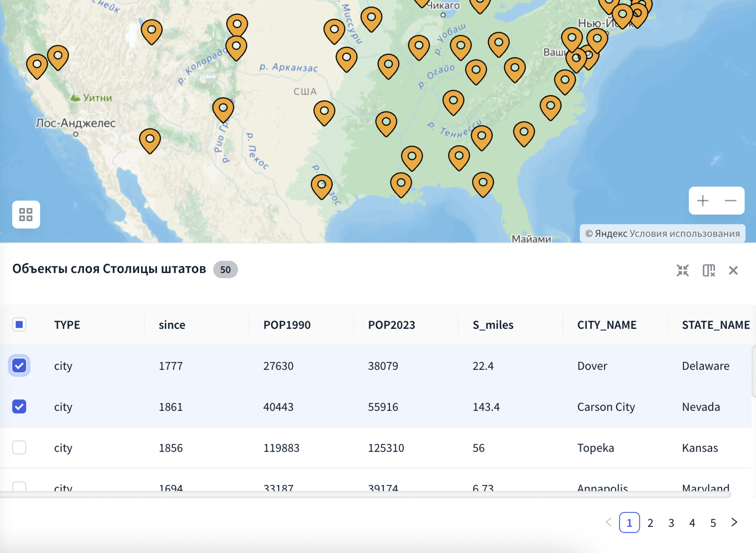Sort by POP2023 column header
756x553 pixels.
(391, 325)
